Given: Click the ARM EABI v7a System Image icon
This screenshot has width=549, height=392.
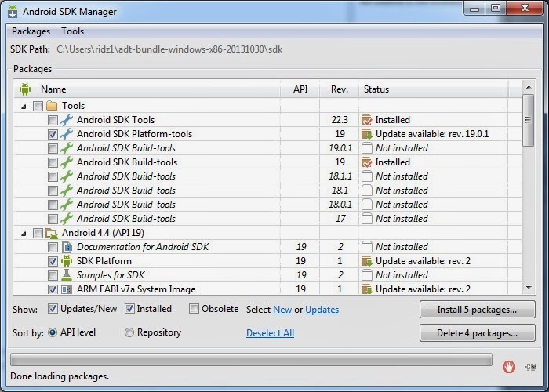Looking at the screenshot, I should tap(67, 289).
